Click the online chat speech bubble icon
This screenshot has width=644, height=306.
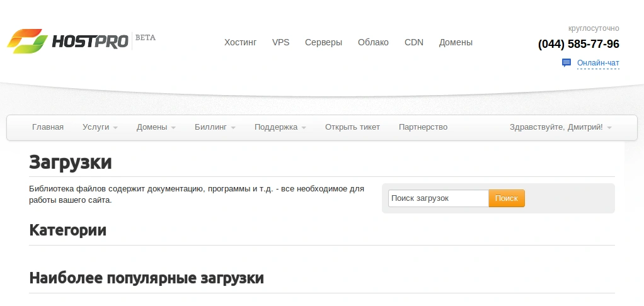tap(566, 63)
